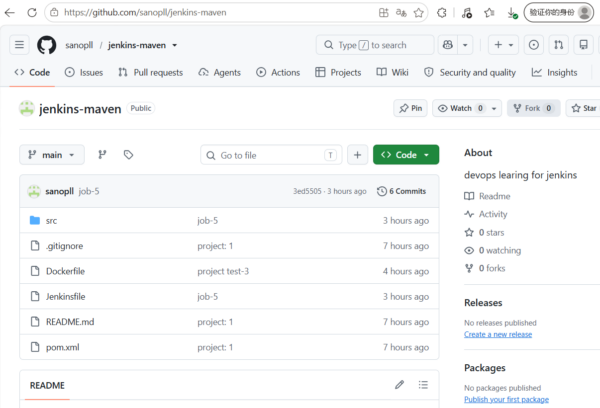Viewport: 600px width, 408px height.
Task: Go to GitHub home via Octocat logo
Action: click(x=47, y=45)
